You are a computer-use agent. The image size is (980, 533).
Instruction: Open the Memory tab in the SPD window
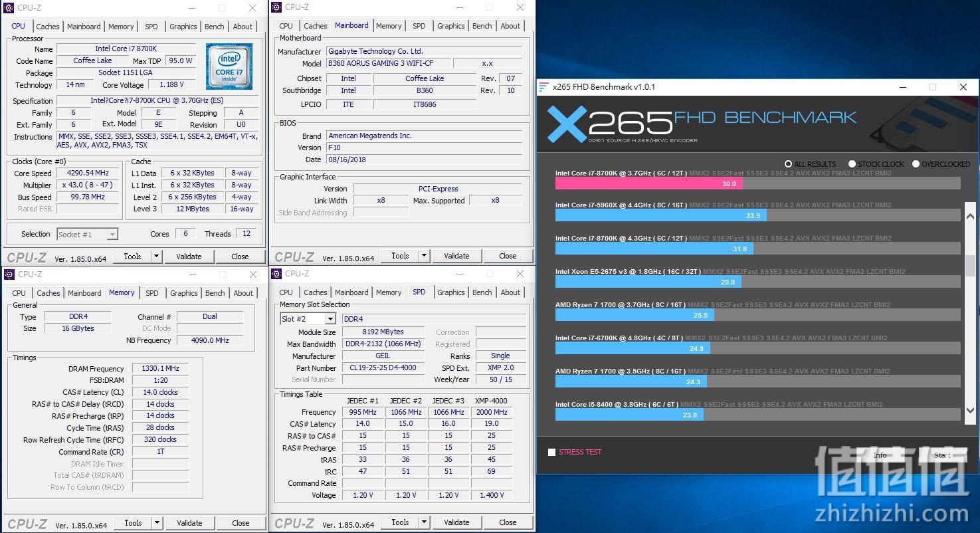(x=389, y=292)
